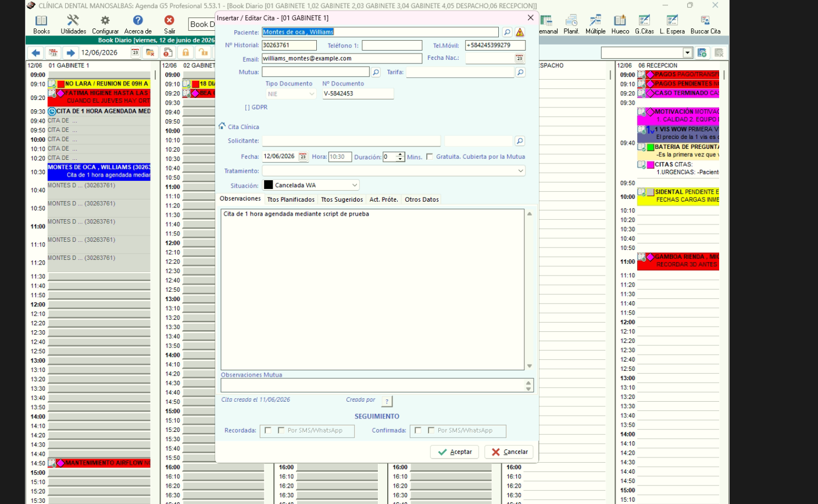The height and width of the screenshot is (504, 818).
Task: Click the Cancelar button
Action: [x=509, y=452]
